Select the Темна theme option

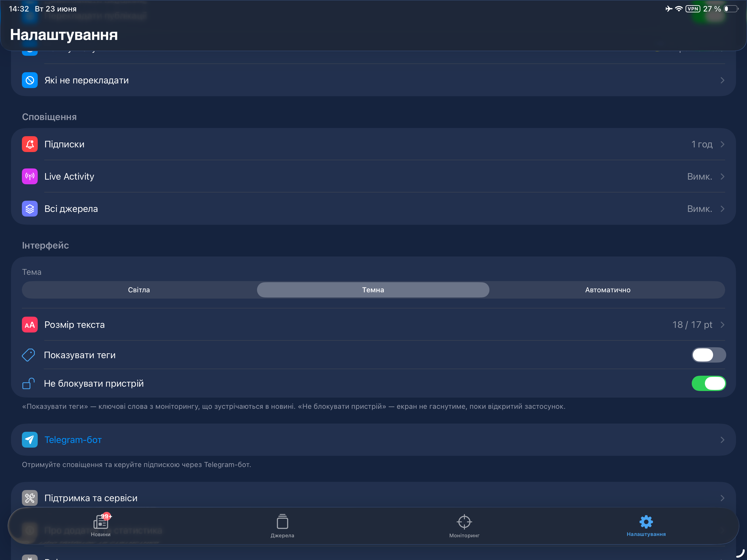(x=373, y=290)
